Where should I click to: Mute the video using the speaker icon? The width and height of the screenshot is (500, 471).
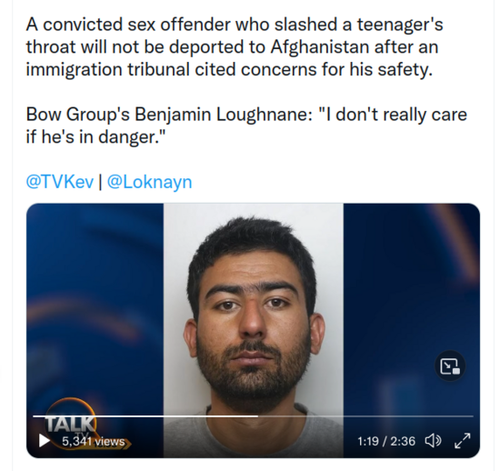click(433, 441)
